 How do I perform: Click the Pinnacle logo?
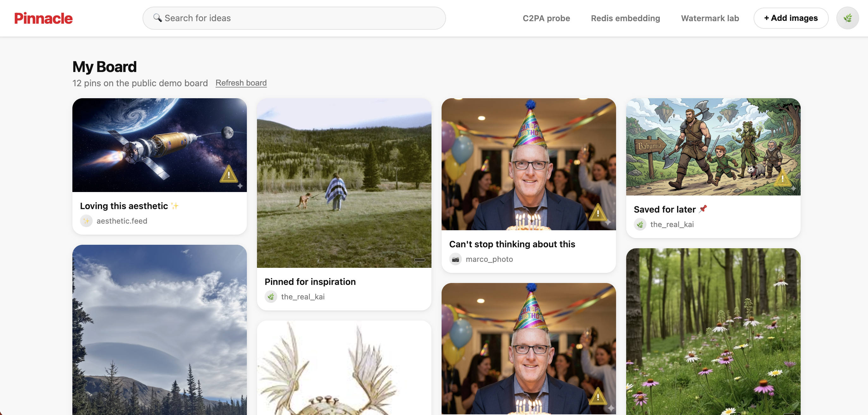(43, 18)
